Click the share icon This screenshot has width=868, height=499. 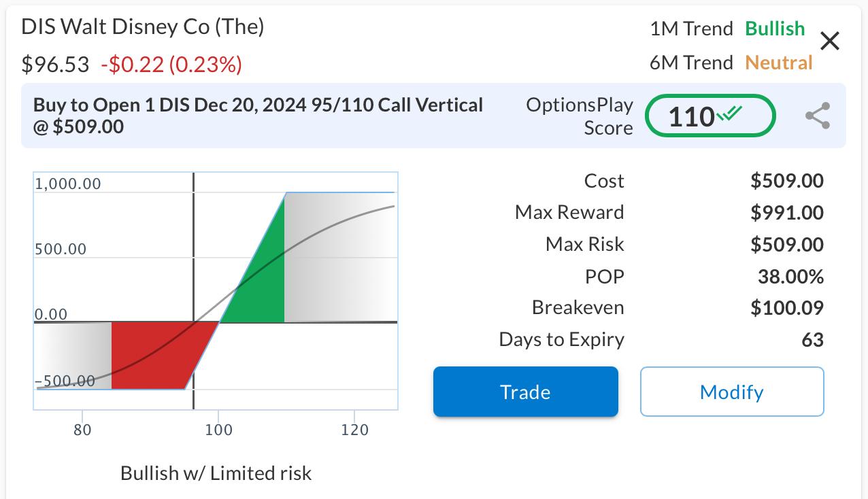[817, 116]
